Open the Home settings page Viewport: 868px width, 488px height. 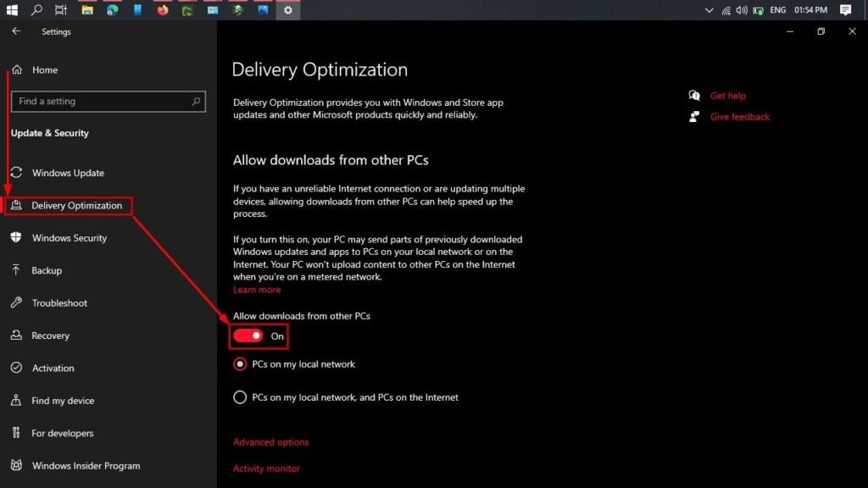click(44, 69)
